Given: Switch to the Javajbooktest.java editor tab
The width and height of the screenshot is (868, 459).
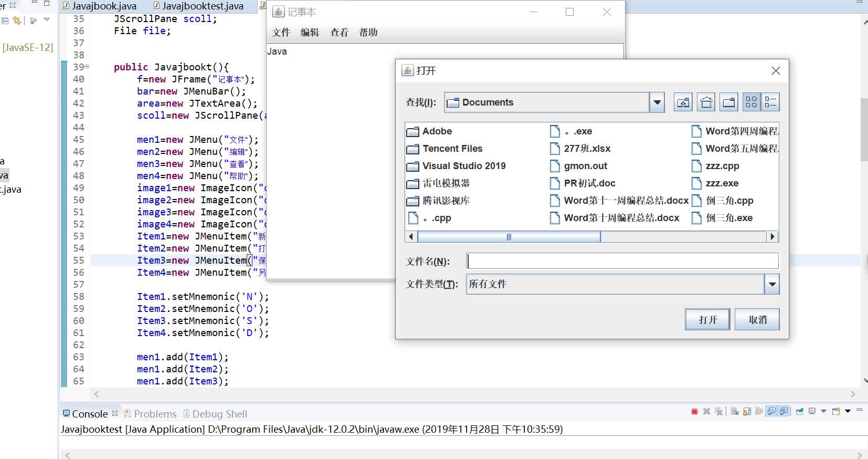Looking at the screenshot, I should [x=198, y=6].
